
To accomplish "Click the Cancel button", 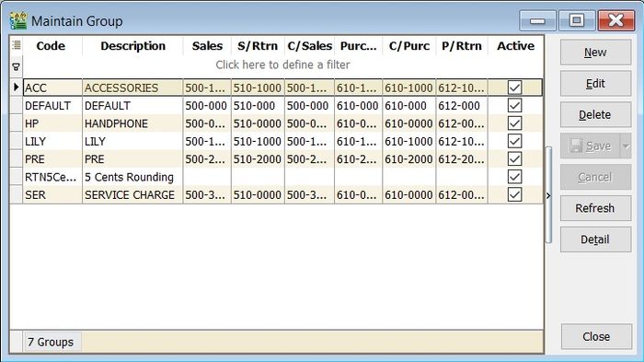I will click(x=595, y=177).
